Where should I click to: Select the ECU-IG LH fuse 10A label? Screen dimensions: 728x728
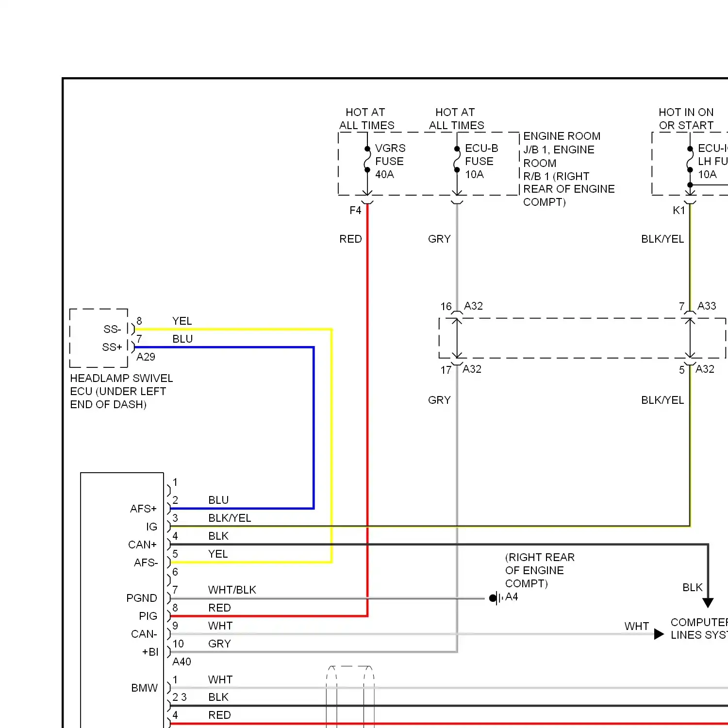[712, 161]
